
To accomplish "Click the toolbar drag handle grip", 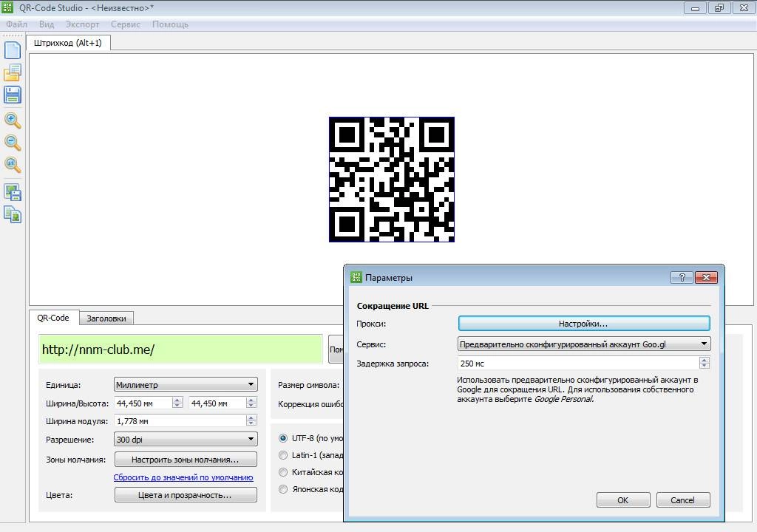I will point(13,35).
